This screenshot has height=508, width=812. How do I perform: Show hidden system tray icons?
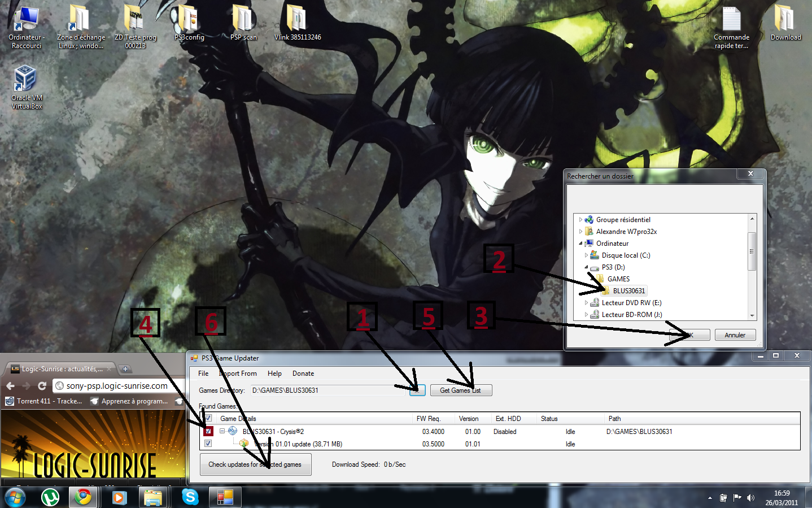pyautogui.click(x=710, y=498)
